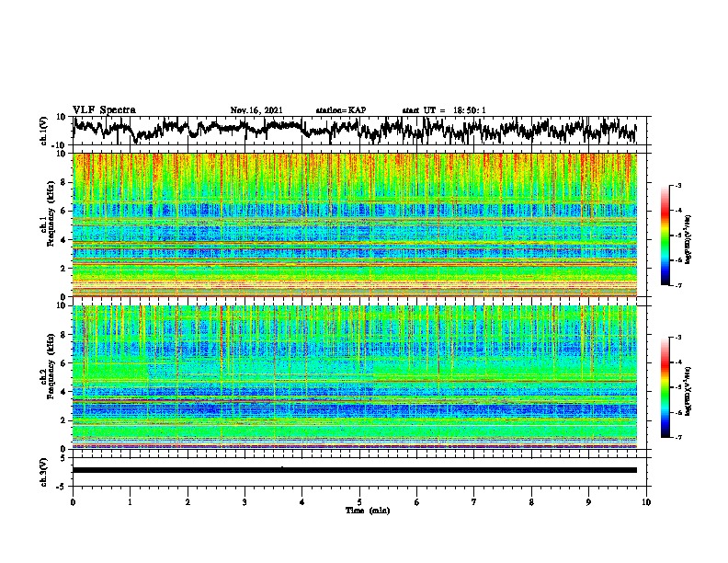Click the time axis tick label '7'

pyautogui.click(x=474, y=502)
